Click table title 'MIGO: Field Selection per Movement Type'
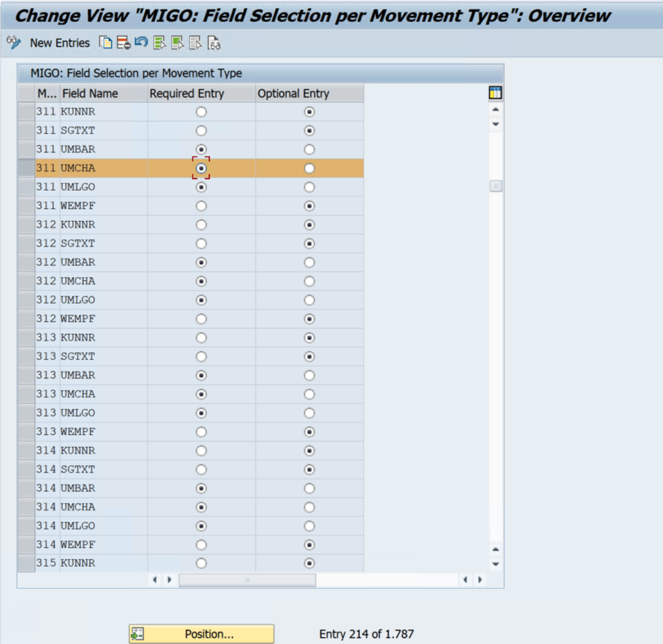The image size is (663, 644). 136,74
